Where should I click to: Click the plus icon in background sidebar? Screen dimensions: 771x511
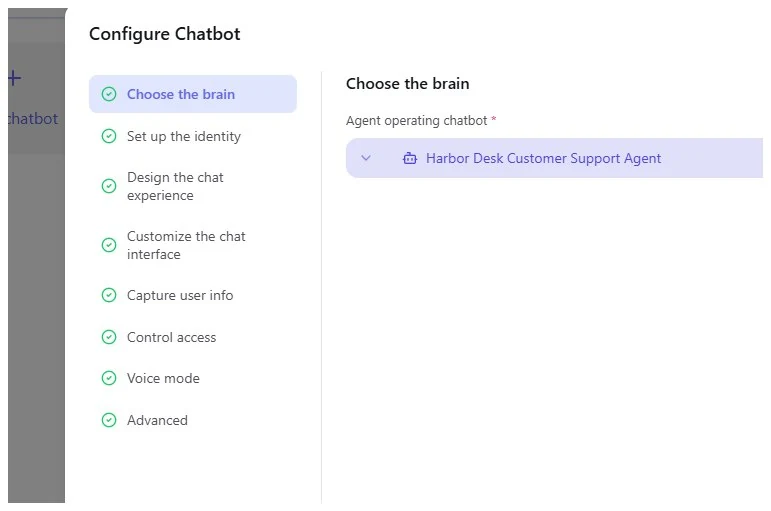(14, 78)
